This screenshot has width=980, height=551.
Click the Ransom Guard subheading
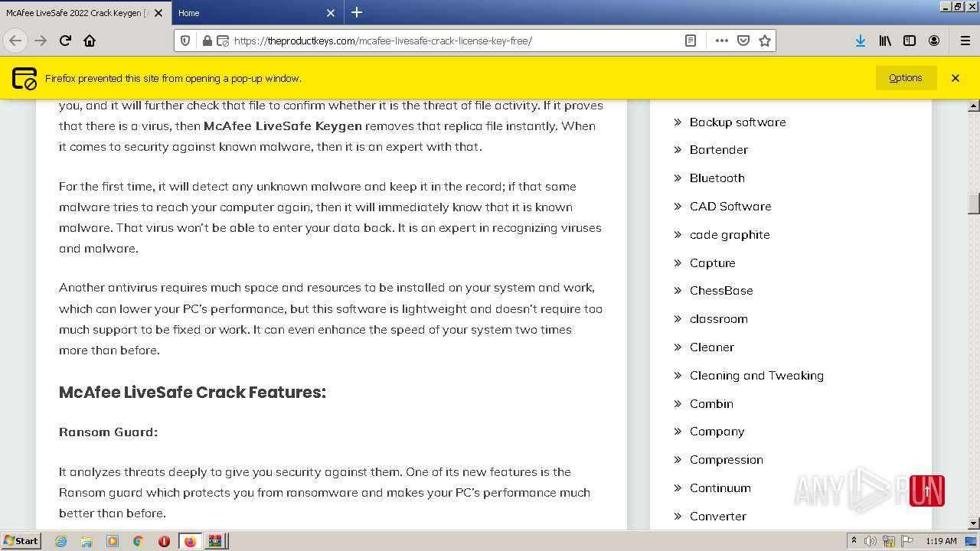(x=108, y=432)
